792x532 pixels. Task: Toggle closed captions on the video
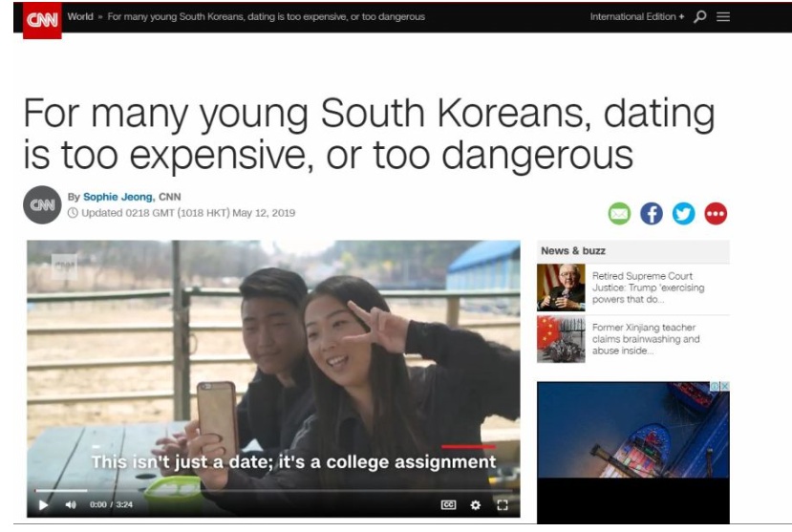448,504
